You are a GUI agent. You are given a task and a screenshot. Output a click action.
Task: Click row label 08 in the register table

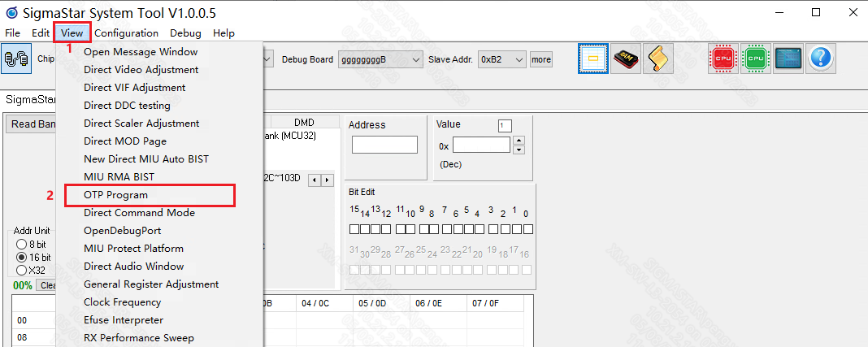[x=22, y=337]
